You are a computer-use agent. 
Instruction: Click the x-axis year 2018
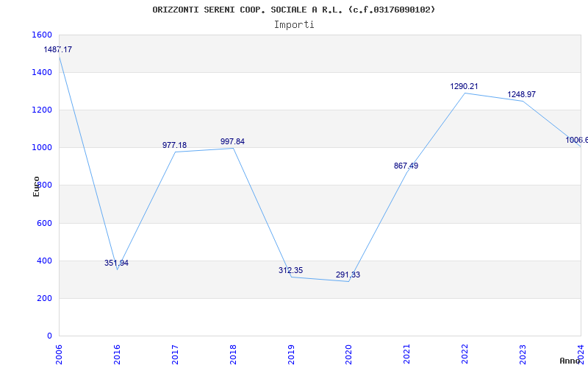point(233,354)
